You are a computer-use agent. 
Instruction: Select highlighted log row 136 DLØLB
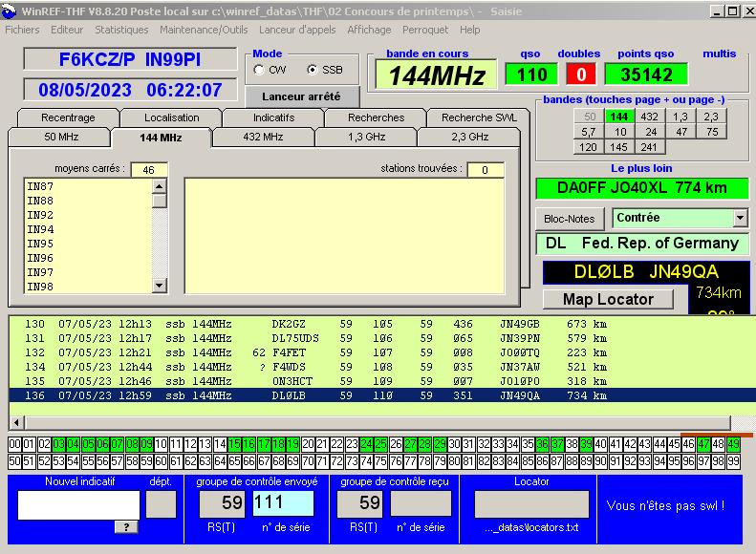tap(381, 395)
